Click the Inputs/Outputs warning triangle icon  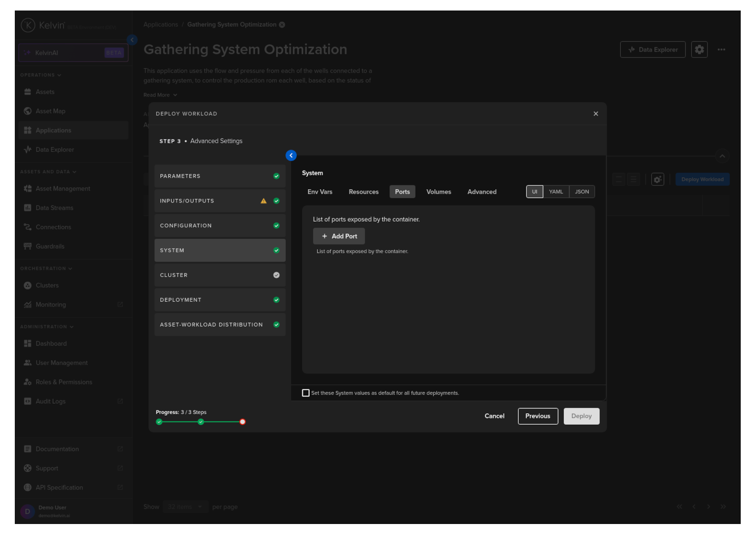pyautogui.click(x=263, y=201)
